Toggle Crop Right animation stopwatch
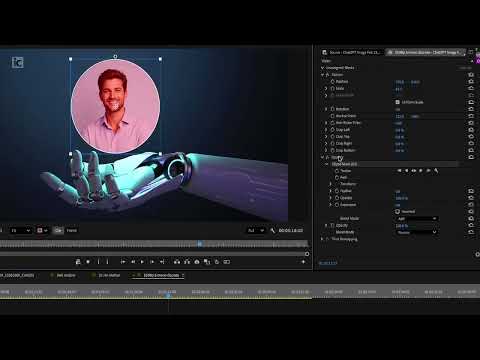 tap(332, 143)
